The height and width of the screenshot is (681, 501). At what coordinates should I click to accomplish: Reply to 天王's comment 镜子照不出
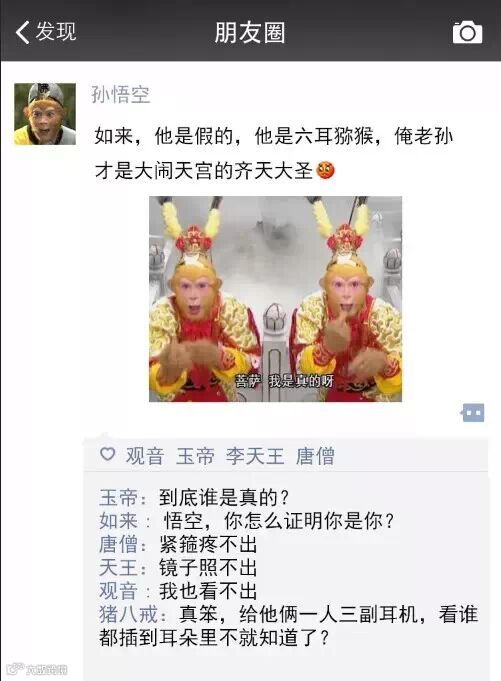pos(208,567)
